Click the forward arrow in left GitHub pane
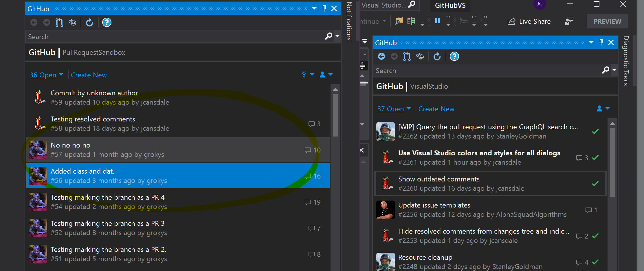The image size is (644, 271). point(47,22)
